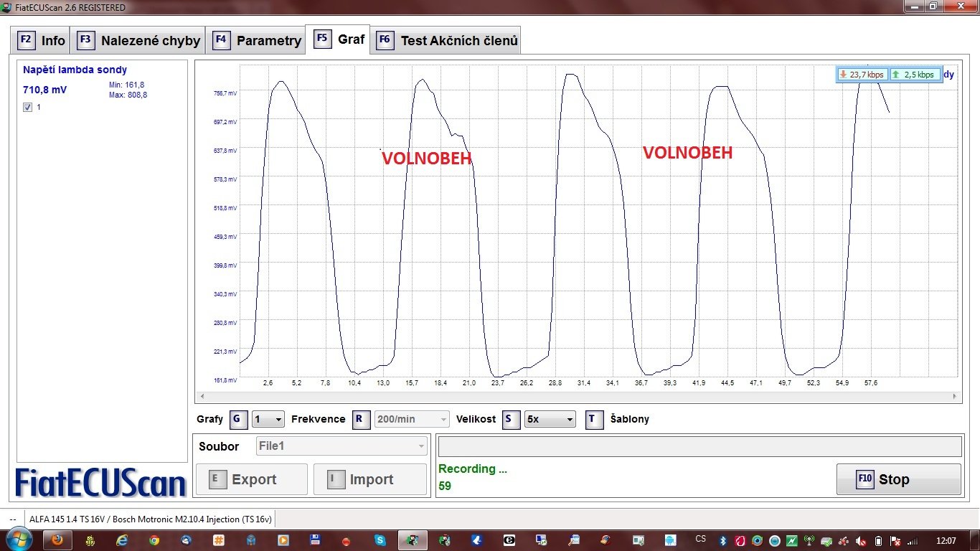Go to the Test Akčních členů tab
This screenshot has width=980, height=551.
[446, 40]
